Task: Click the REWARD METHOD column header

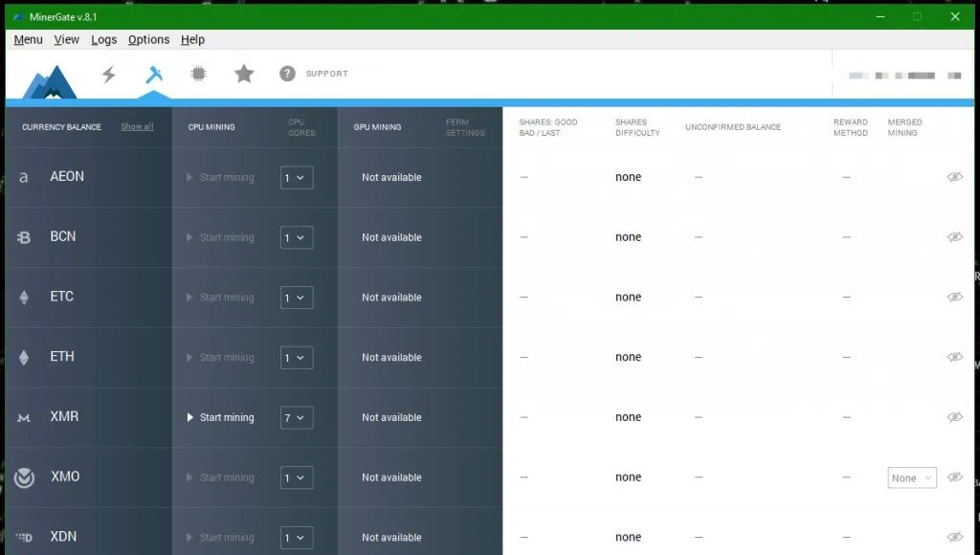Action: (x=850, y=127)
